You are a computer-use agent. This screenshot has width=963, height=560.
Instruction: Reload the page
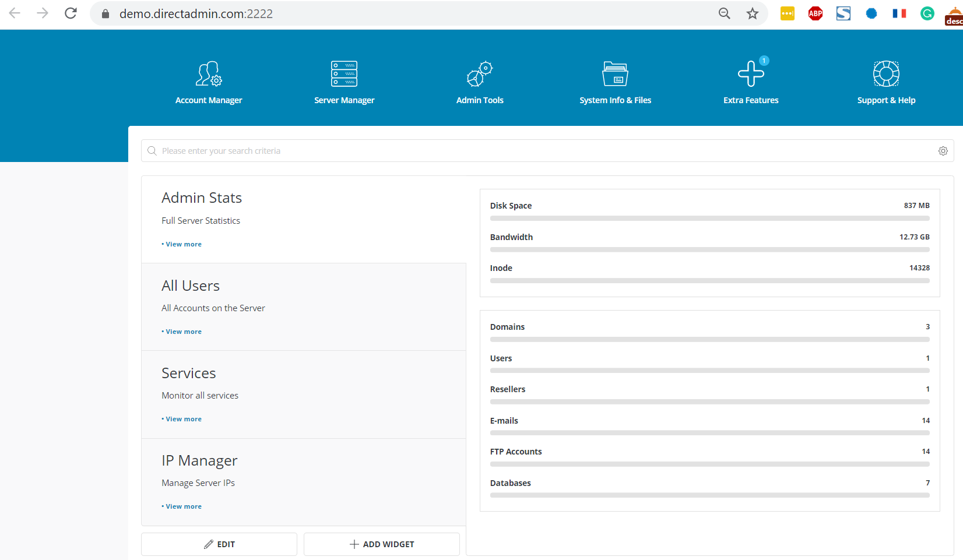pos(71,13)
